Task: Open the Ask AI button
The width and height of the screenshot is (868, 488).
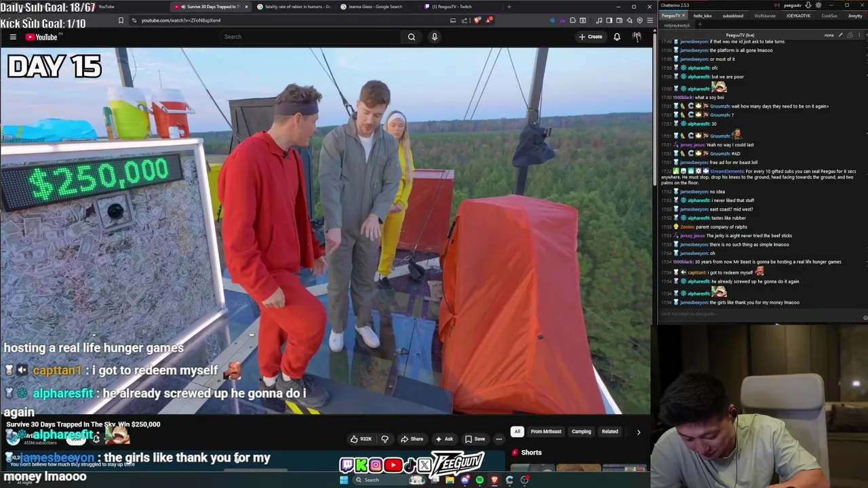Action: pos(444,439)
